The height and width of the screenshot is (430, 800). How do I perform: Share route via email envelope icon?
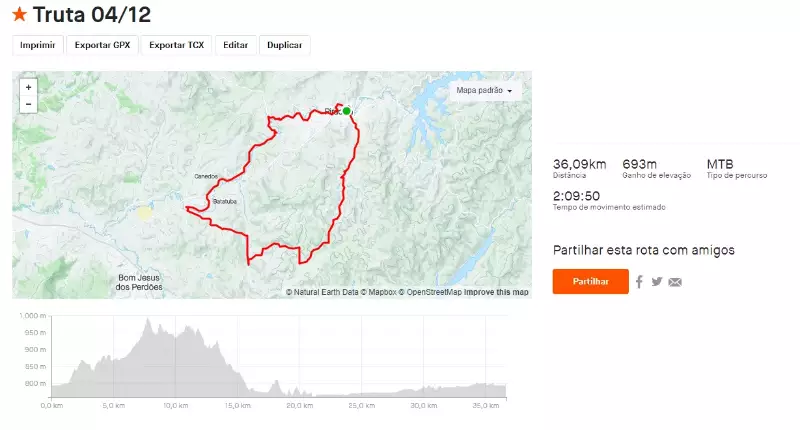(x=675, y=282)
